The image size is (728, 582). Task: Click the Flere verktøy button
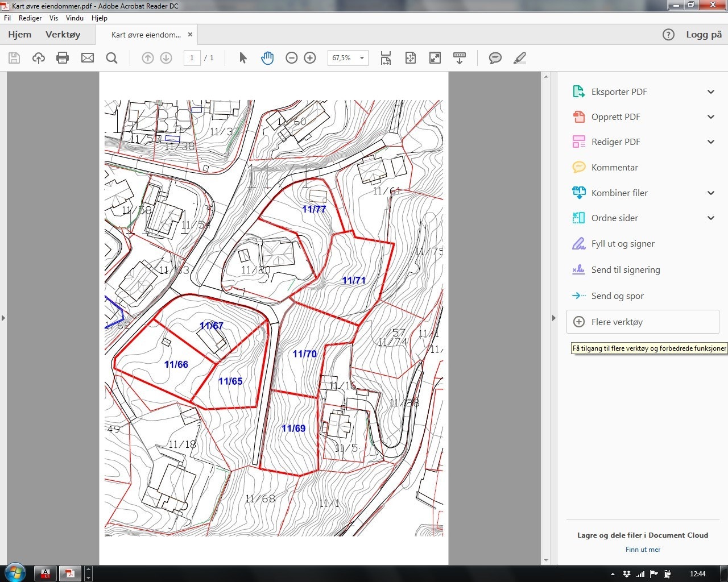point(643,322)
